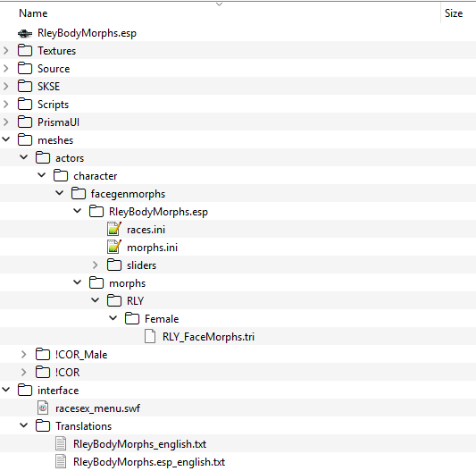
Task: Collapse the morphs folder
Action: click(78, 282)
